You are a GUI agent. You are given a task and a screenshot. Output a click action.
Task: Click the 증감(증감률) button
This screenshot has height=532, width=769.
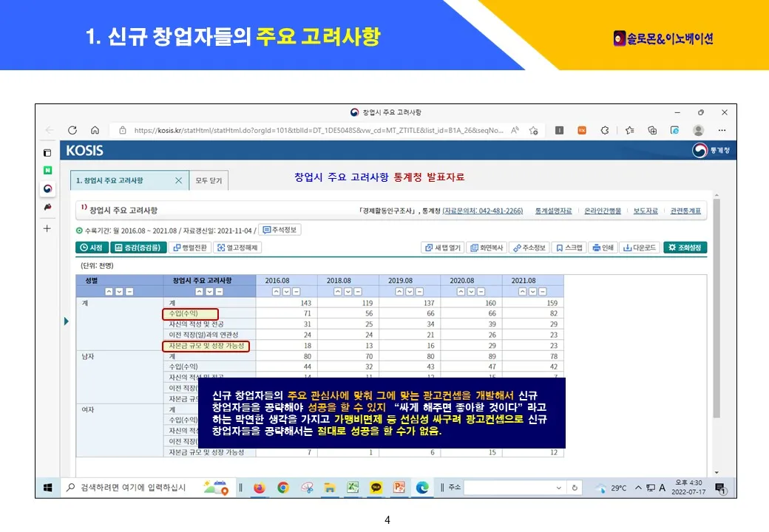pos(138,248)
